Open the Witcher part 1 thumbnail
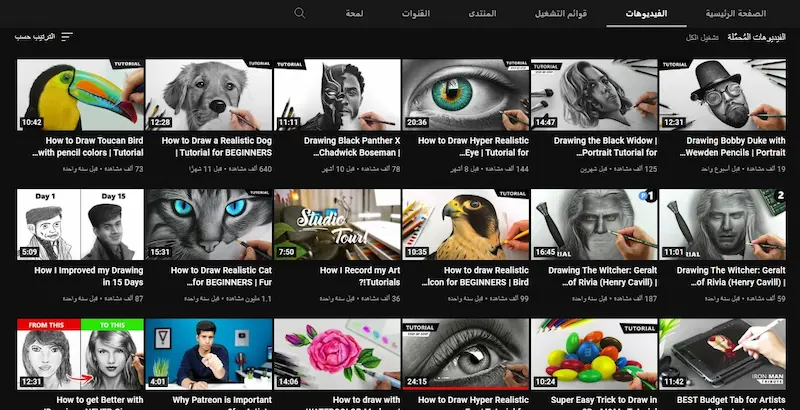 (x=594, y=225)
